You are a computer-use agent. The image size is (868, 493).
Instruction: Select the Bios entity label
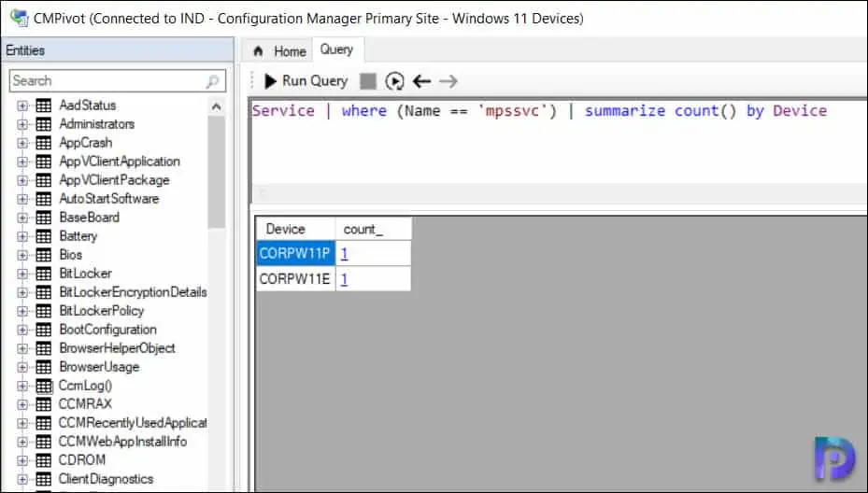pyautogui.click(x=71, y=255)
